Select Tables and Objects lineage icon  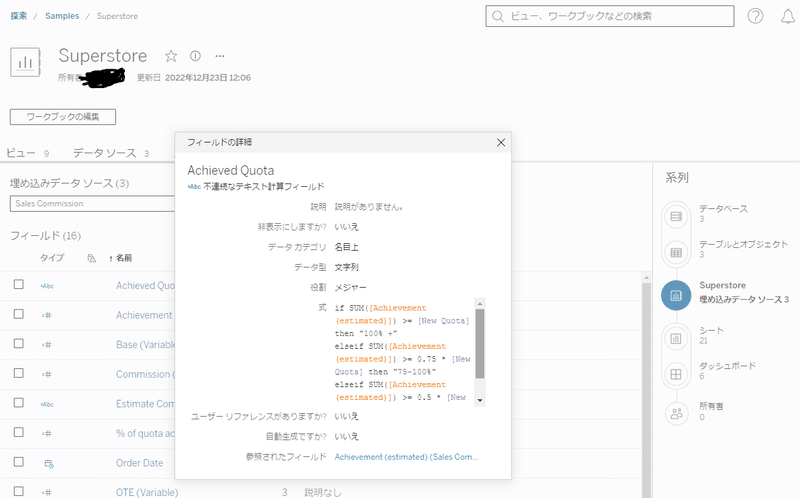[x=676, y=252]
